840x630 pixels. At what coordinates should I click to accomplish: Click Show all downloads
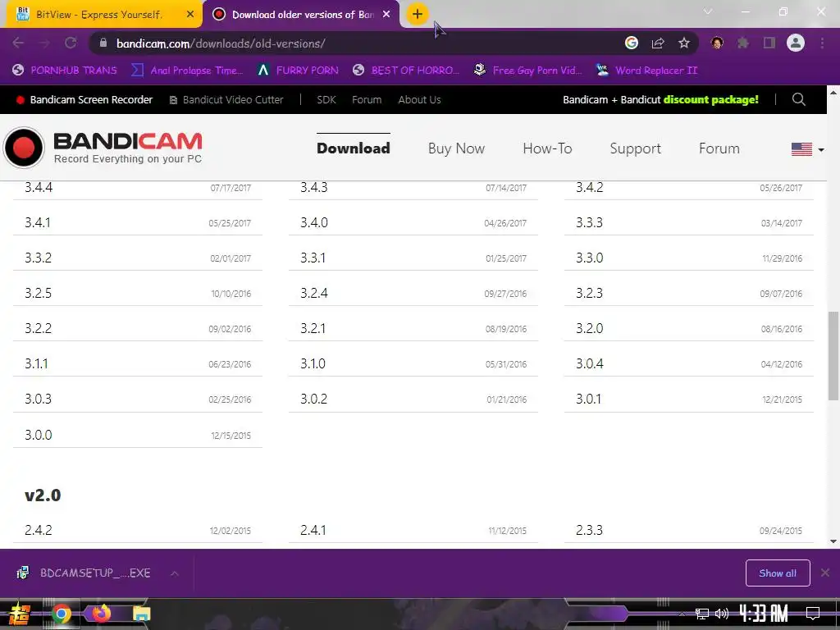pos(778,573)
